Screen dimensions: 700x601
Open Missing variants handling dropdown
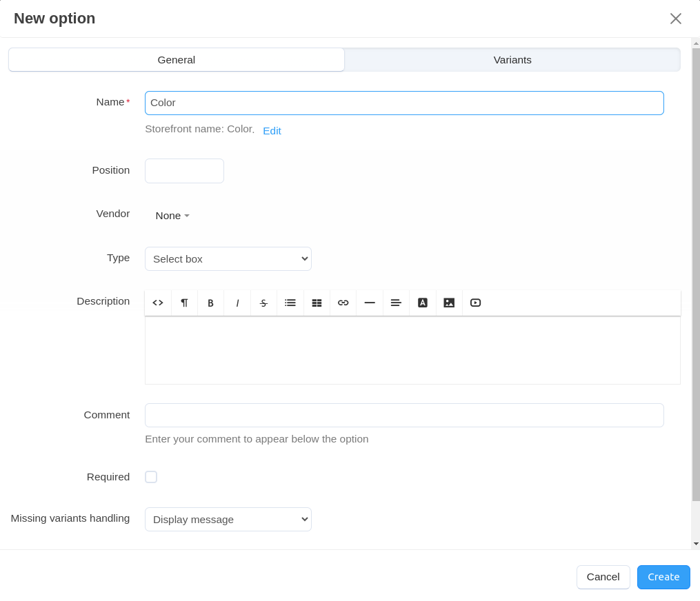tap(228, 520)
